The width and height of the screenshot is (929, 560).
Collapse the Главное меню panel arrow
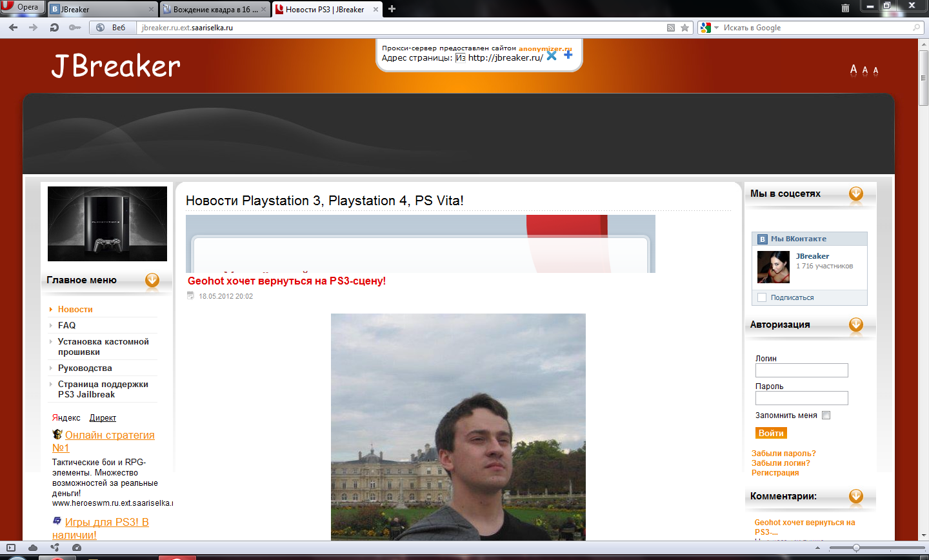(x=152, y=280)
